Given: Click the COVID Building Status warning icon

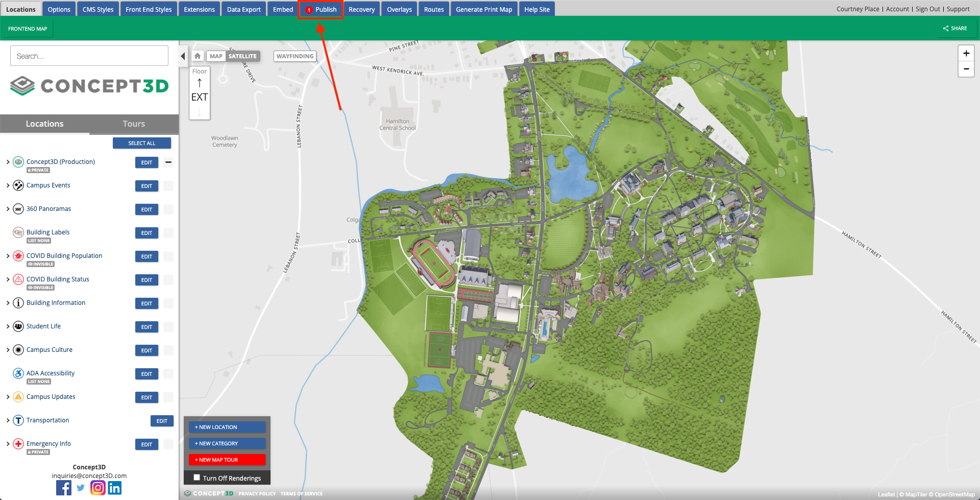Looking at the screenshot, I should point(18,279).
